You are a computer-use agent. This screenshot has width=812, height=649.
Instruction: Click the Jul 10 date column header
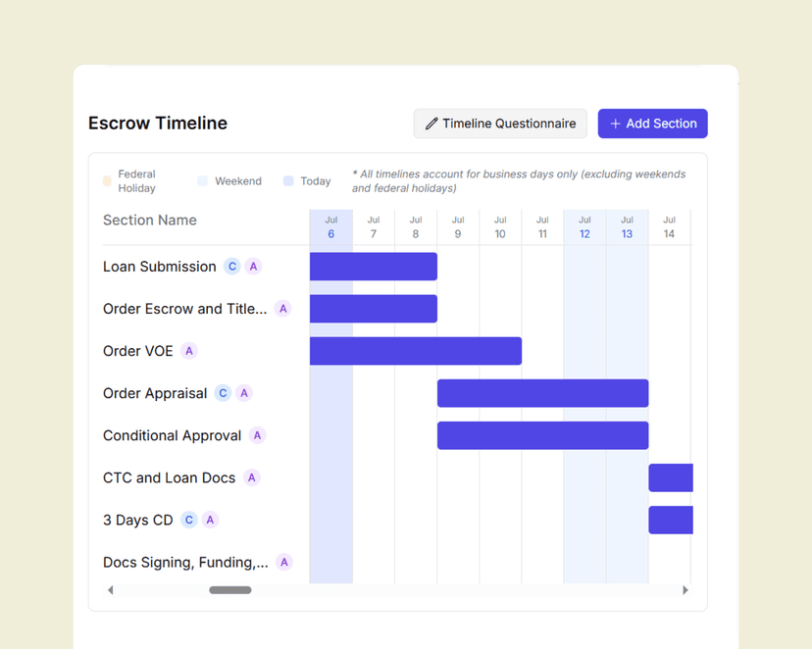500,227
